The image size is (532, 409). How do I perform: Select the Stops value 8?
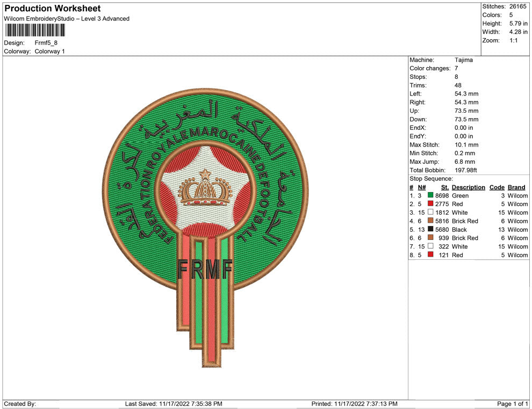click(x=456, y=77)
